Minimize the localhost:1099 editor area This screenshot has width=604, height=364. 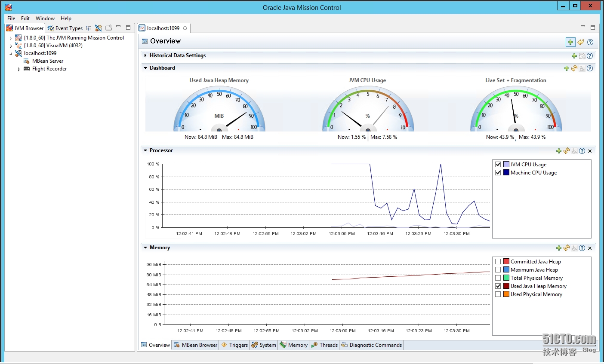583,27
